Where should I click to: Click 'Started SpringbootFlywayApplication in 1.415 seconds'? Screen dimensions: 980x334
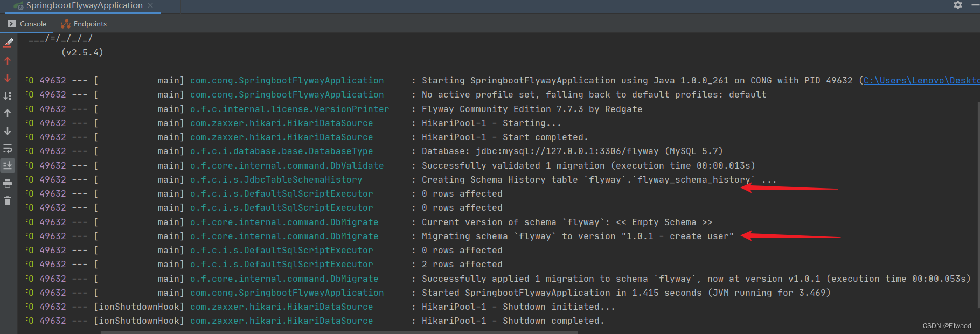click(x=561, y=293)
